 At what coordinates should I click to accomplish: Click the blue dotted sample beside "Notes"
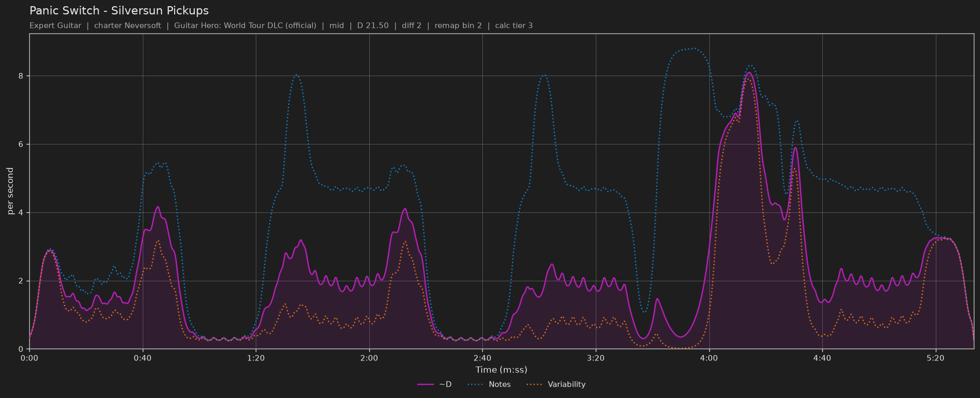tap(476, 385)
